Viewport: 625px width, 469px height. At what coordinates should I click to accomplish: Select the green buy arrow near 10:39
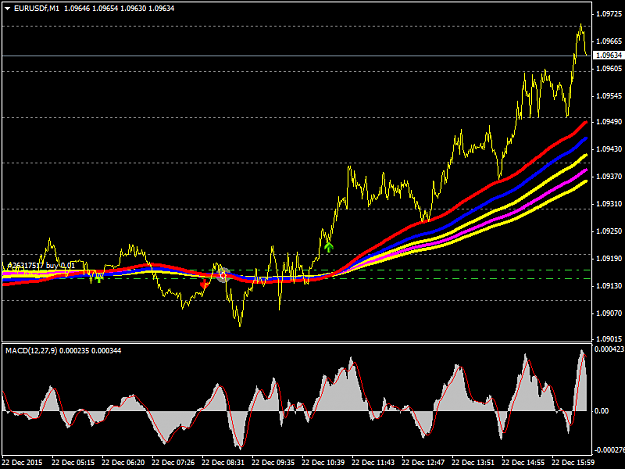point(328,247)
